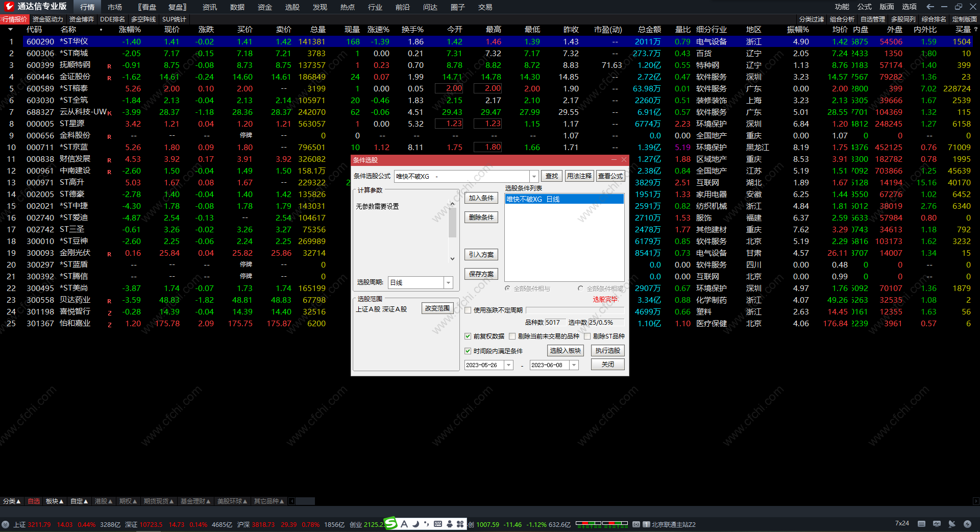This screenshot has width=980, height=532.
Task: Uncheck the 前复权数据 checkbox
Action: pos(468,336)
